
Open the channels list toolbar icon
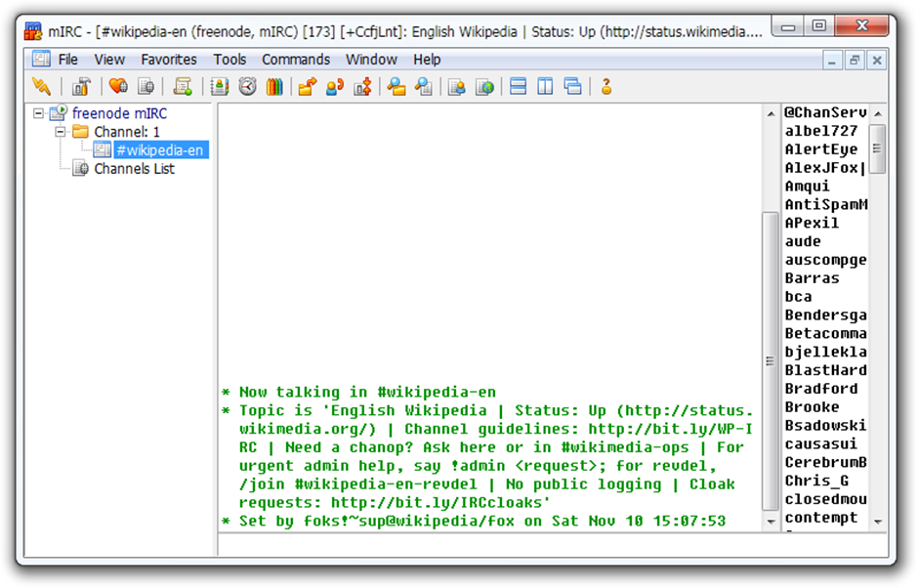coord(147,87)
